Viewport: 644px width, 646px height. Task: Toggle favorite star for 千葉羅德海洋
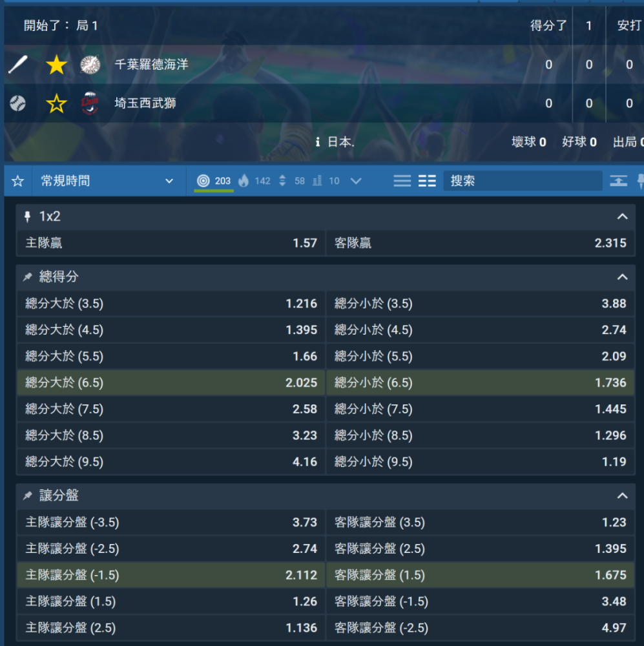pos(56,65)
